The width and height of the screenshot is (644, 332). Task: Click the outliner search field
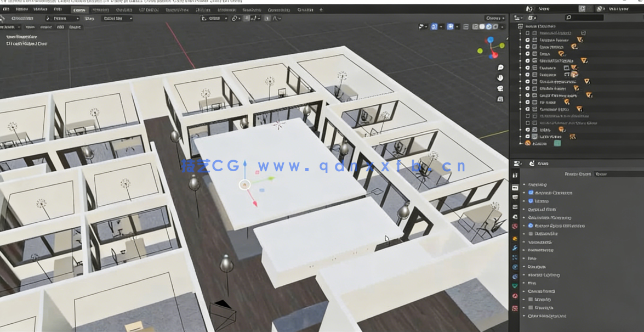pyautogui.click(x=586, y=17)
